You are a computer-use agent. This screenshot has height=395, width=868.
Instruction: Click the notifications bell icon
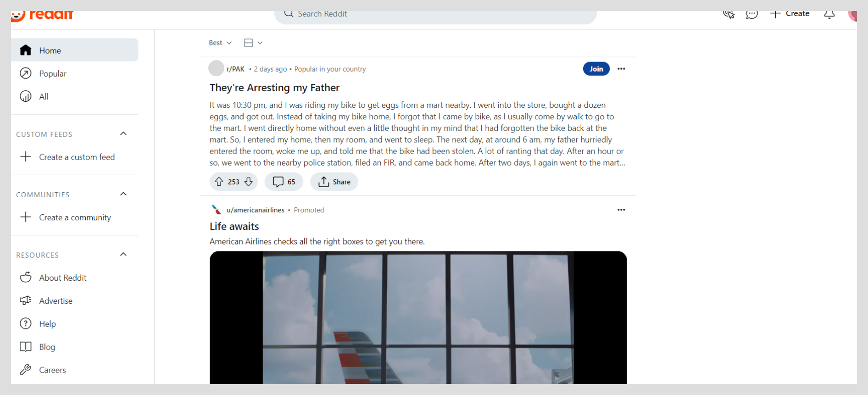[x=829, y=15]
